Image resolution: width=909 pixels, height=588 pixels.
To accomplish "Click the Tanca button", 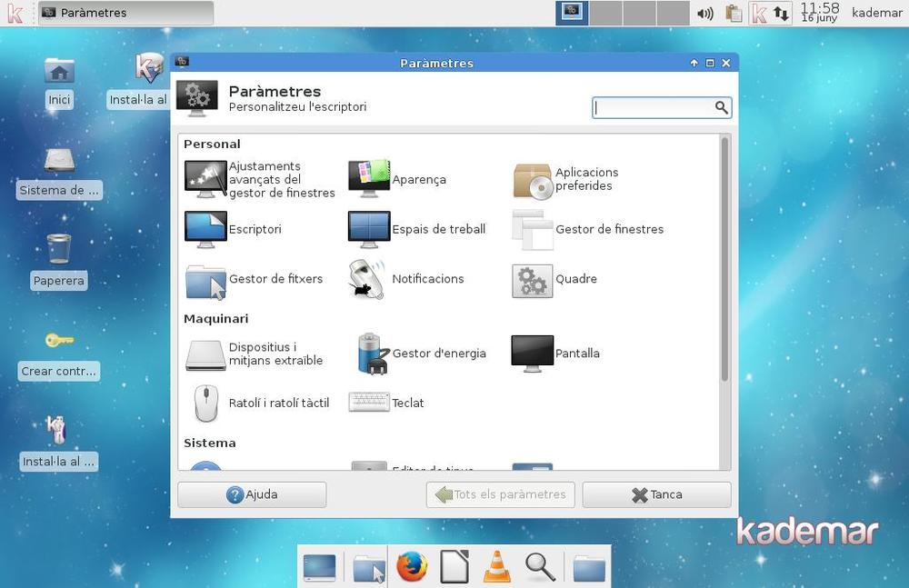I will click(656, 494).
